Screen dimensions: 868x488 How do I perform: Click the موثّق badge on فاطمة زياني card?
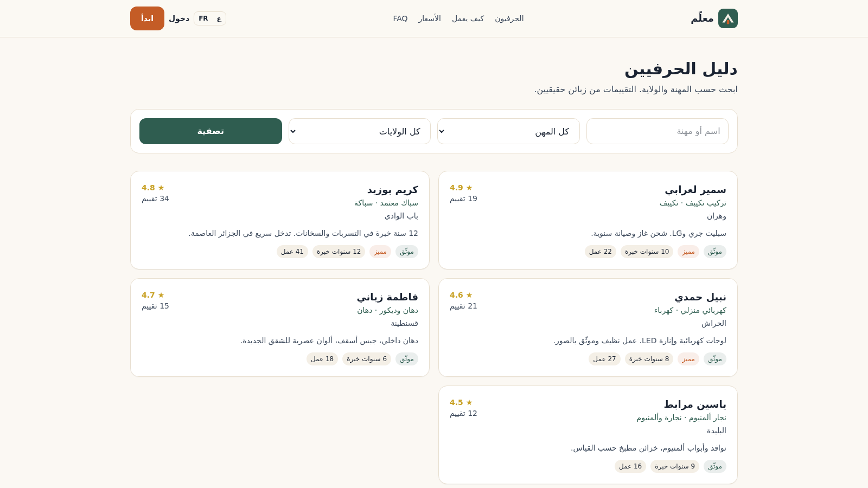[407, 359]
